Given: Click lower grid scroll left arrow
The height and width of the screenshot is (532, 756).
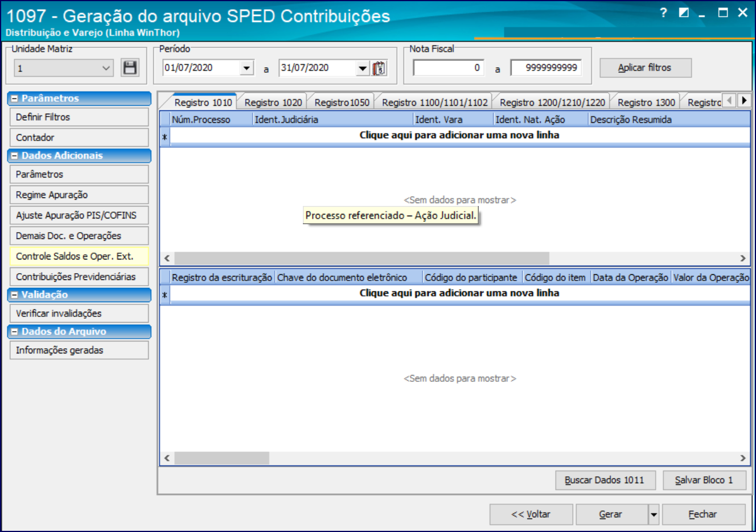Looking at the screenshot, I should click(x=167, y=458).
